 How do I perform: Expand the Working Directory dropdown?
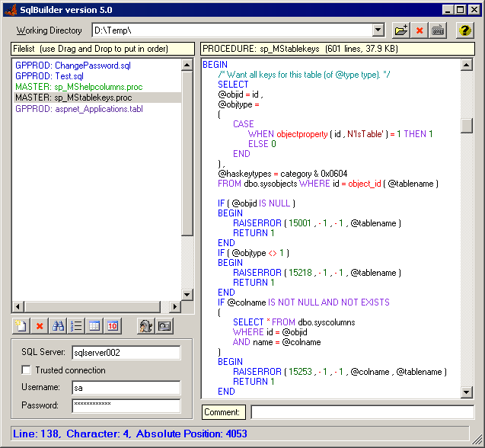tap(378, 30)
